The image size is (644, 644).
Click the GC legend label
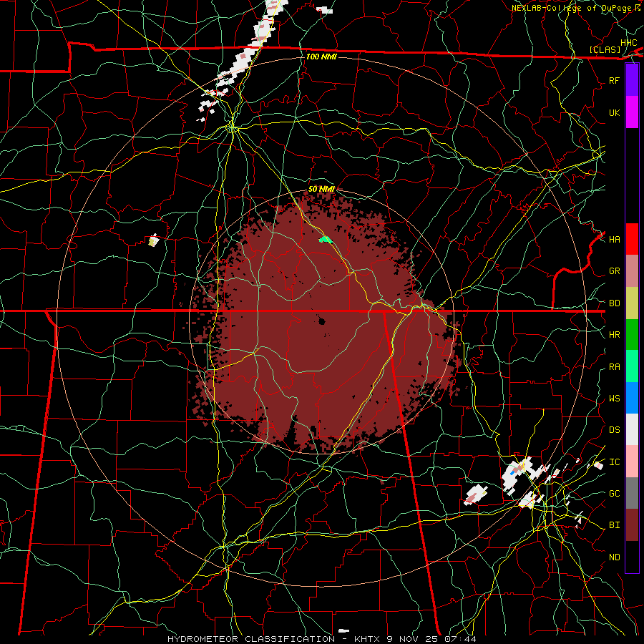(x=614, y=494)
